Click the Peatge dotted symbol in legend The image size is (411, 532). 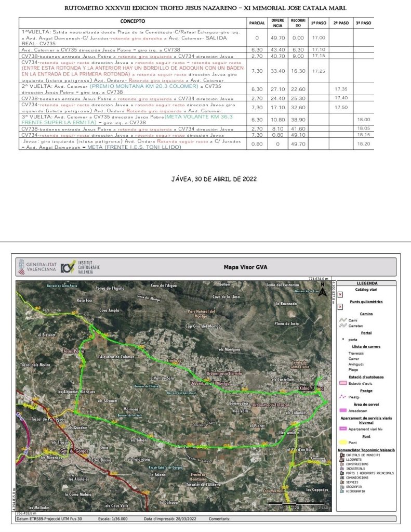(x=342, y=396)
